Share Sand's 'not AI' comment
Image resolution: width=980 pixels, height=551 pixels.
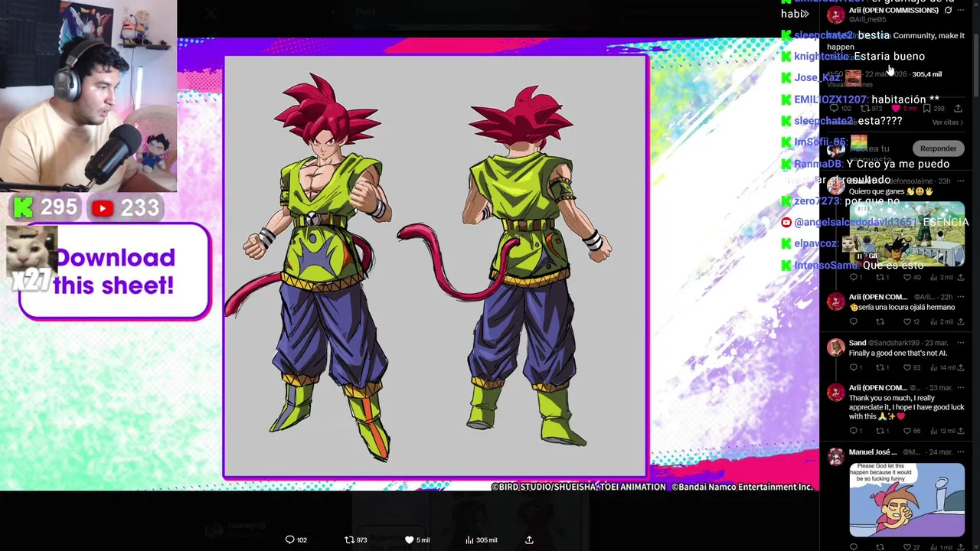(x=960, y=368)
